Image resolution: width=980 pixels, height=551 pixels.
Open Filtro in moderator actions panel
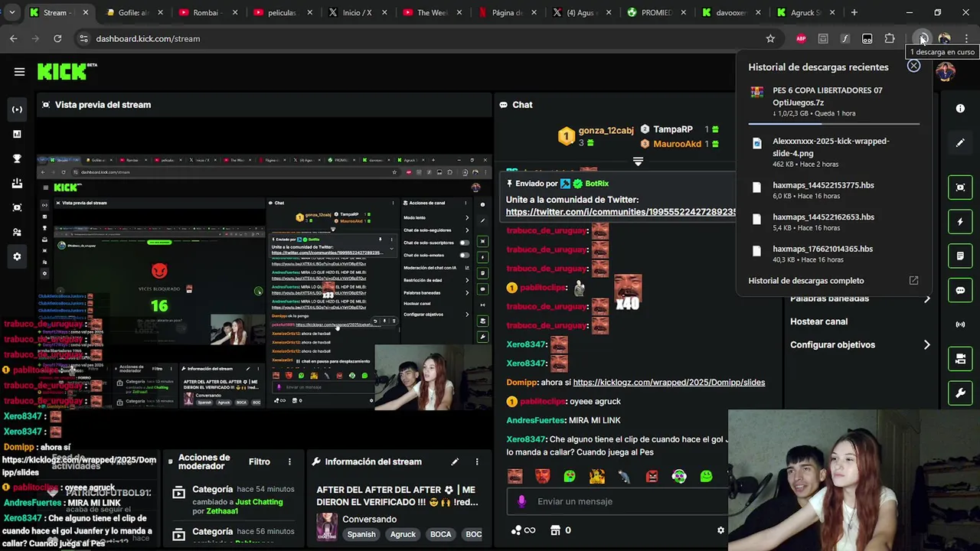tap(260, 461)
